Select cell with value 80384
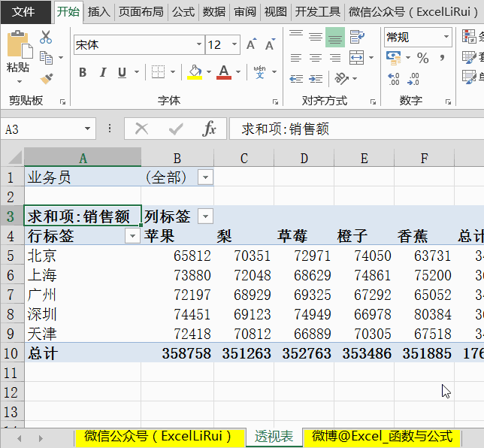Image resolution: width=484 pixels, height=448 pixels. [424, 314]
